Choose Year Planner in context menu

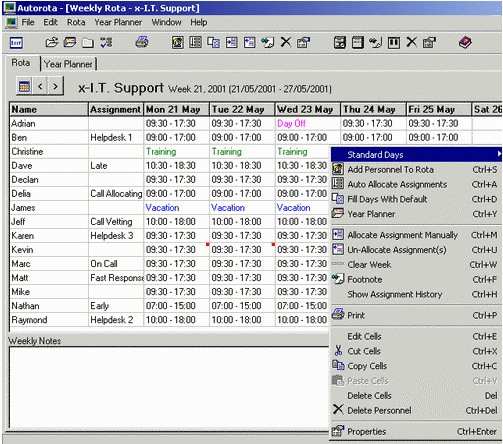point(415,214)
